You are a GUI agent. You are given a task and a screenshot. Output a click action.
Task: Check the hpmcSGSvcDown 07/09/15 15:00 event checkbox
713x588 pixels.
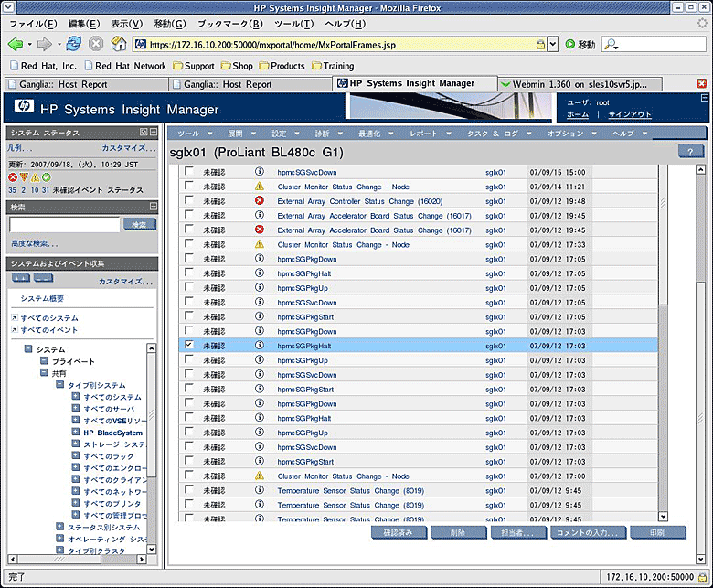click(188, 171)
